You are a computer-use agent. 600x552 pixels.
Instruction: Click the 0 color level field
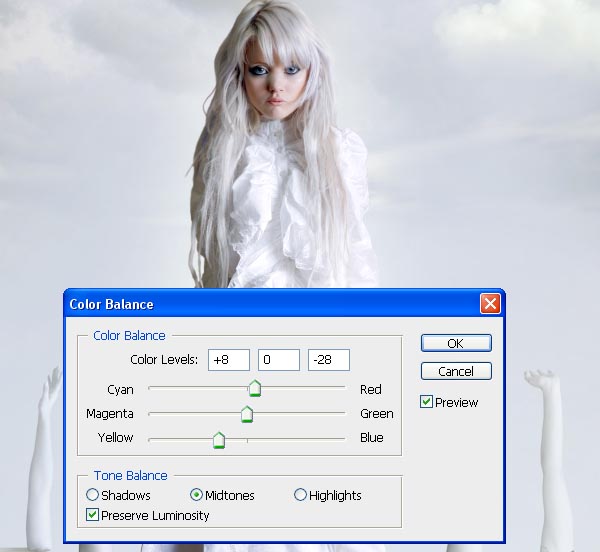tap(279, 360)
